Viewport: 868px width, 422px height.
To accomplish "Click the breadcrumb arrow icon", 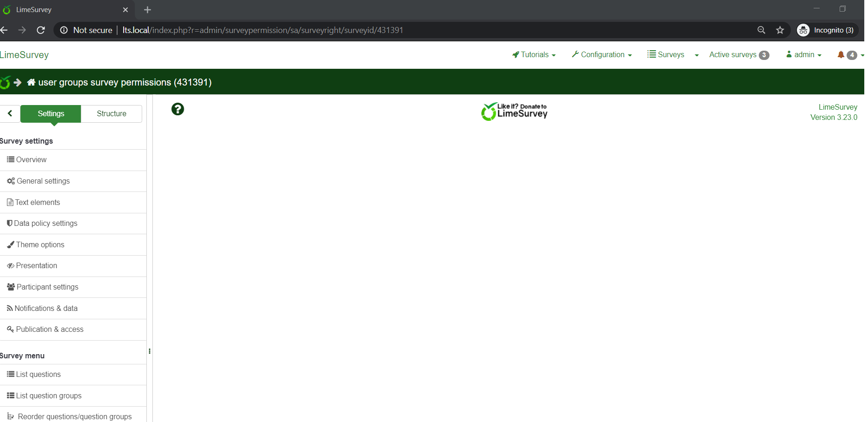I will pyautogui.click(x=18, y=82).
